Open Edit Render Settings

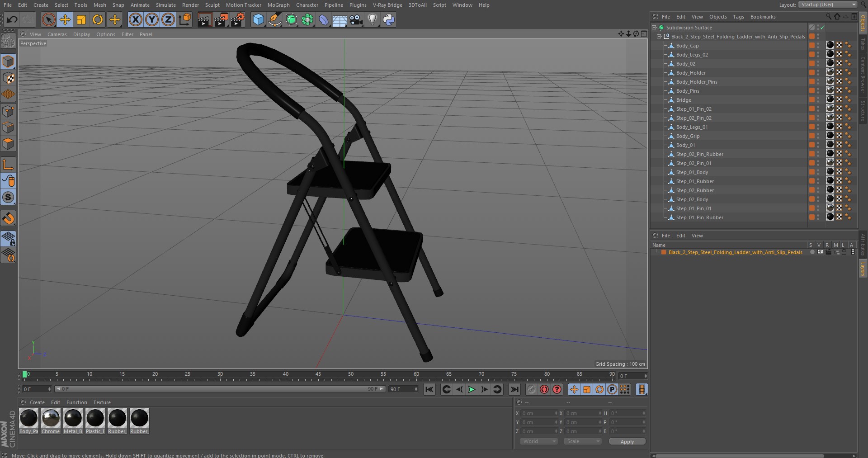point(238,19)
